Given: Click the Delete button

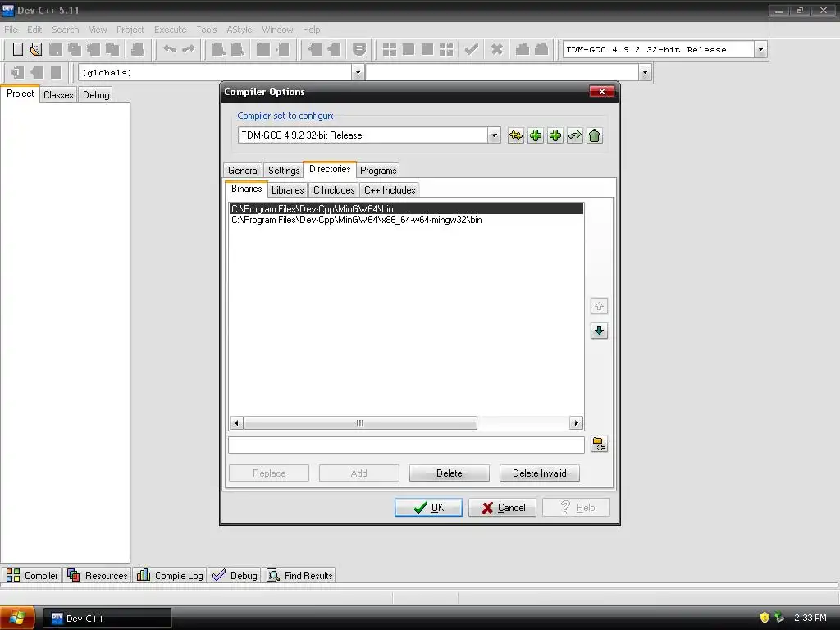Looking at the screenshot, I should 449,473.
